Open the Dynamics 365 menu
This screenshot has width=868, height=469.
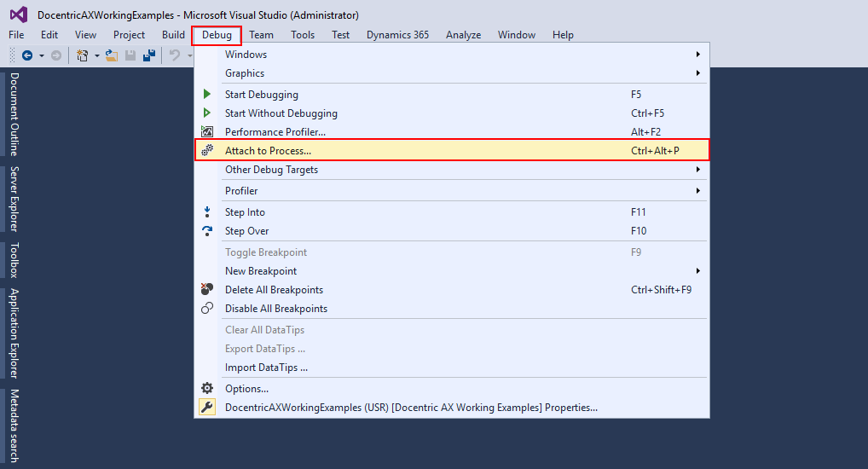click(397, 35)
